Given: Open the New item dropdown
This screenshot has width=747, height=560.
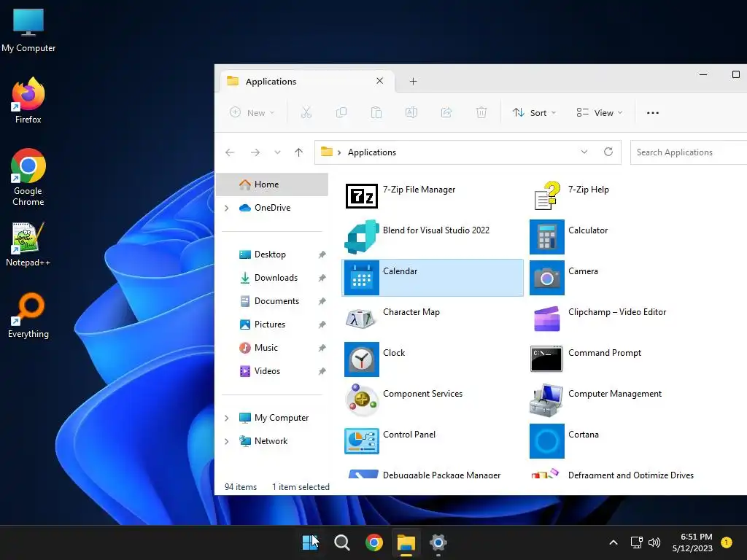Looking at the screenshot, I should (252, 113).
